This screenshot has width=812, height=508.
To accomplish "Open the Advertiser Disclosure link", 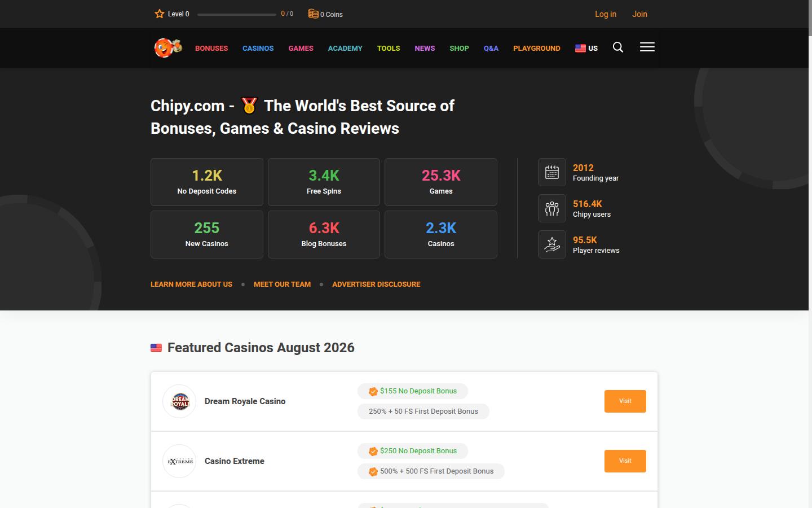I will [376, 284].
